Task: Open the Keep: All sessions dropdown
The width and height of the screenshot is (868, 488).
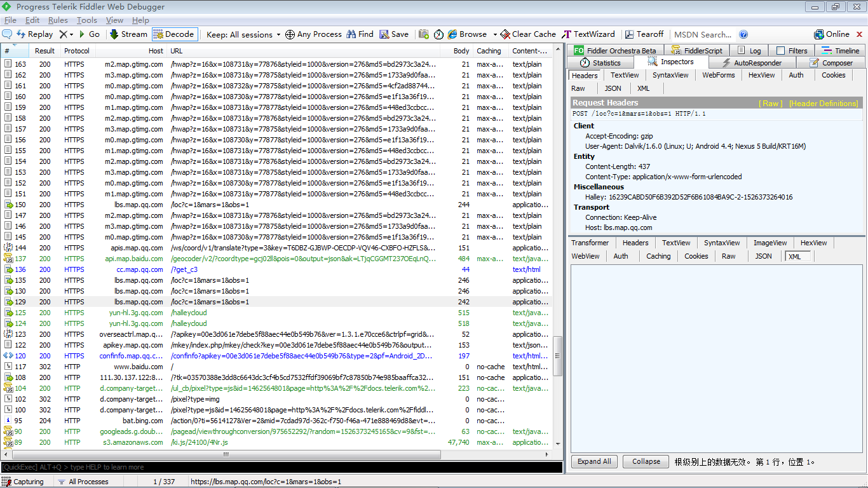Action: pyautogui.click(x=243, y=34)
